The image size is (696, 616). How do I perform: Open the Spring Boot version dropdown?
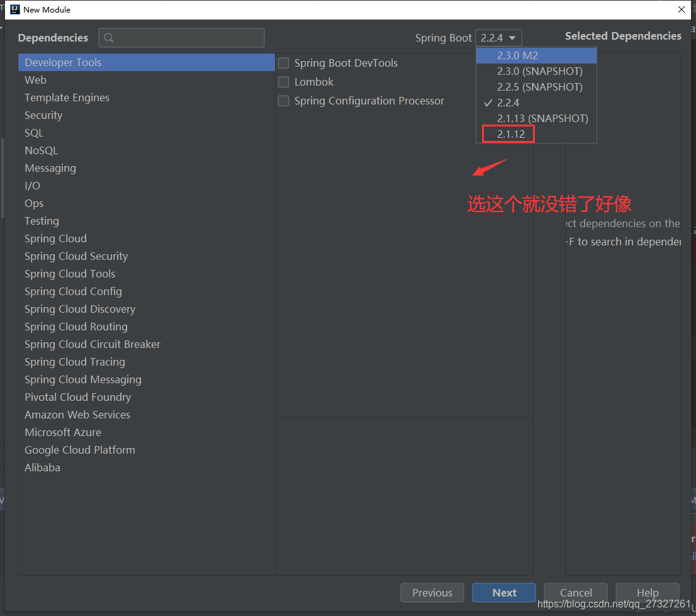coord(498,38)
